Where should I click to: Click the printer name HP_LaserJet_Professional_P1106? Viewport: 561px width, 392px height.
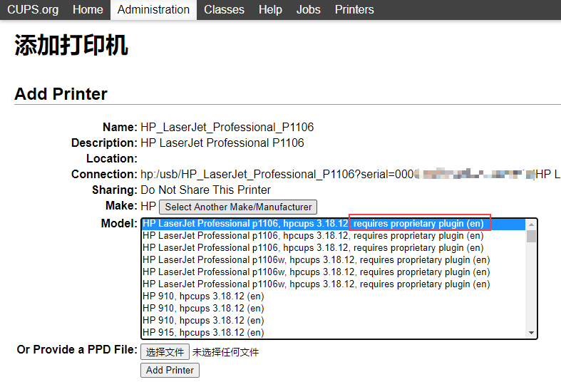click(x=227, y=128)
